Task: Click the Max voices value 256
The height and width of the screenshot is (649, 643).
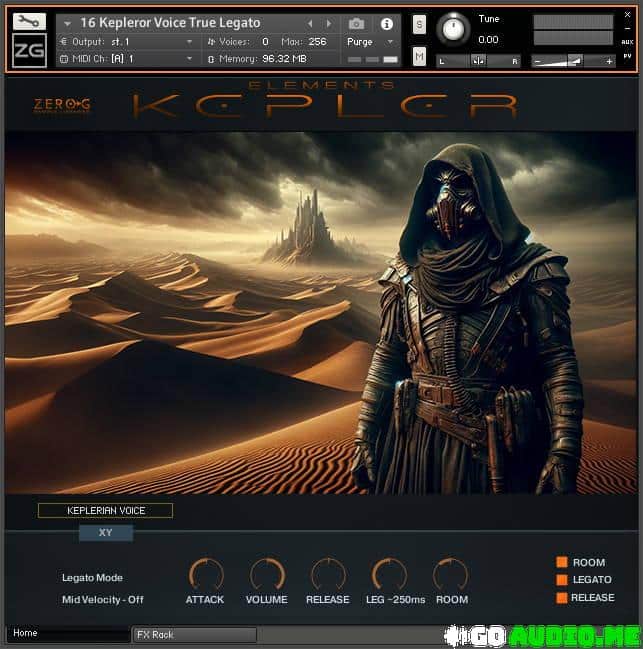Action: [x=317, y=41]
